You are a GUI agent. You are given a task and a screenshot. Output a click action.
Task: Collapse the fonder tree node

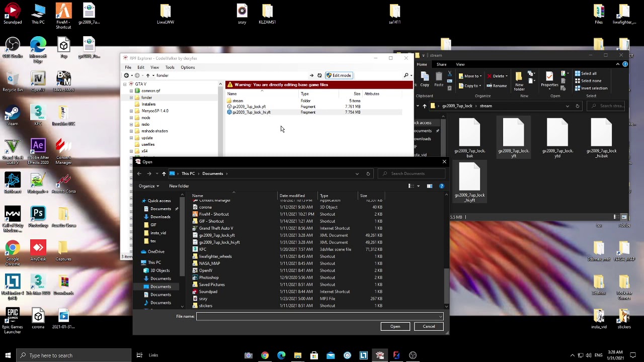tap(131, 98)
